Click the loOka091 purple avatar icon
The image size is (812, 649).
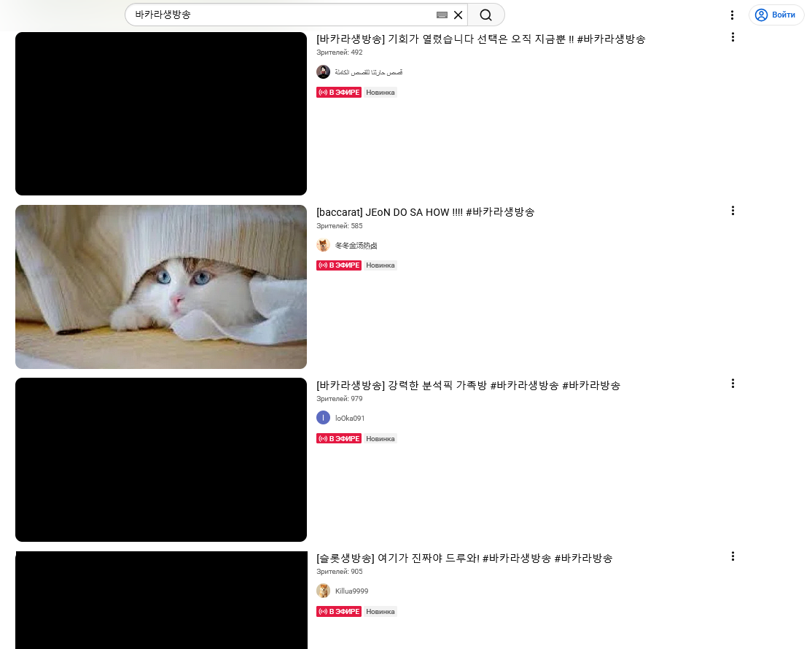tap(323, 418)
